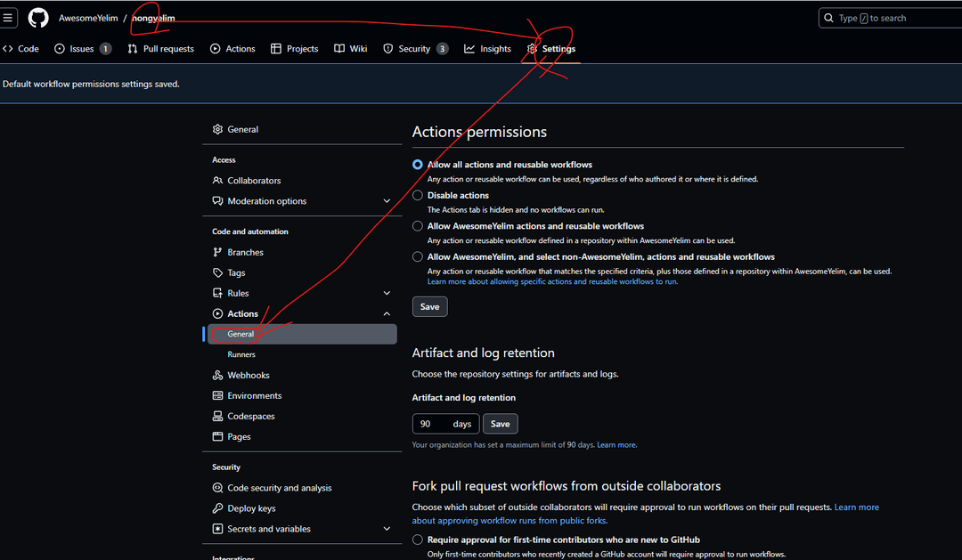Collapse the Actions sidebar section
Image resolution: width=962 pixels, height=560 pixels.
point(387,313)
